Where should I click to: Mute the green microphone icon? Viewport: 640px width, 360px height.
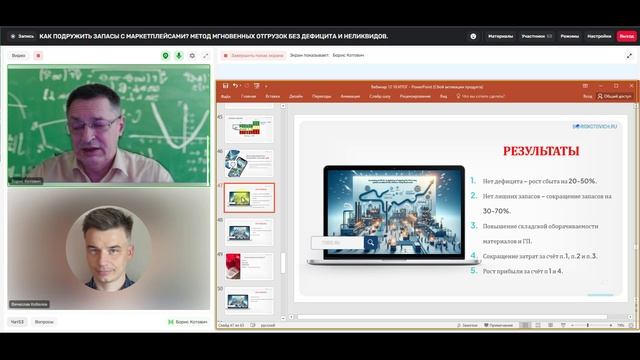pyautogui.click(x=179, y=56)
